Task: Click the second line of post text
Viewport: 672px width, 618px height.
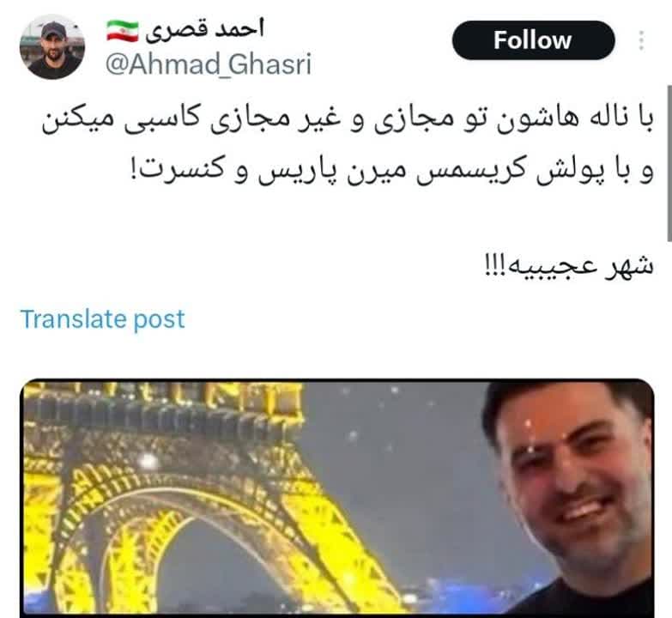Action: [x=391, y=170]
